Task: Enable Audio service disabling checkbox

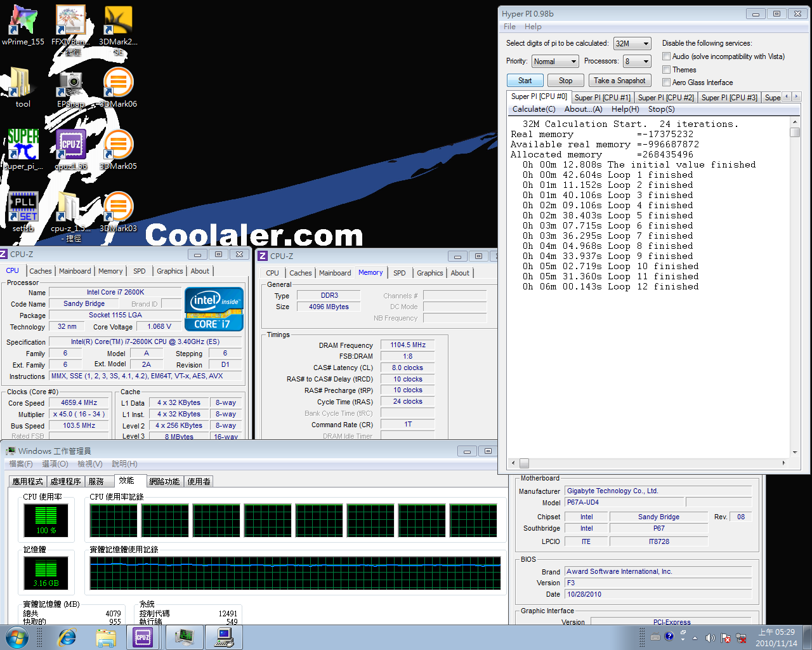Action: (x=666, y=56)
